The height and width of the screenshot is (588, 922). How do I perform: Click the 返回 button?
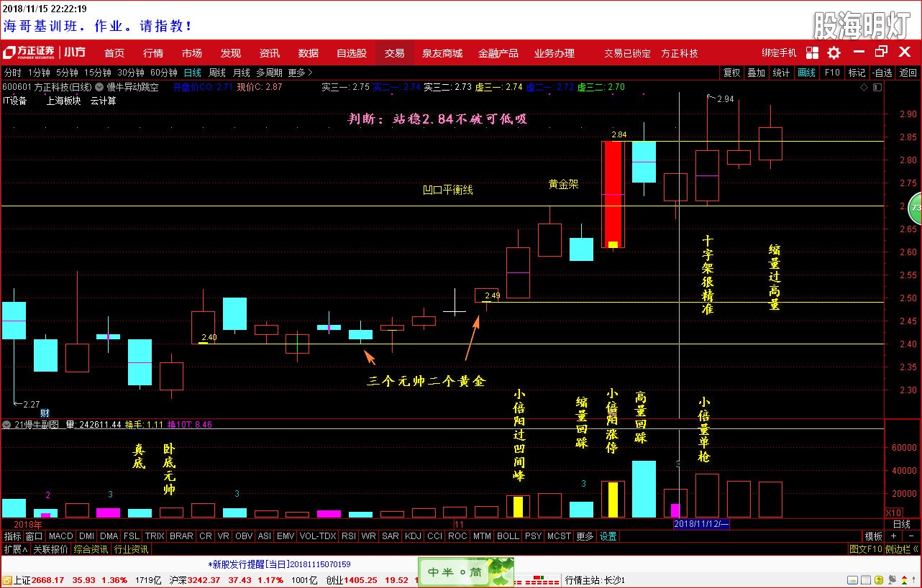pos(908,73)
